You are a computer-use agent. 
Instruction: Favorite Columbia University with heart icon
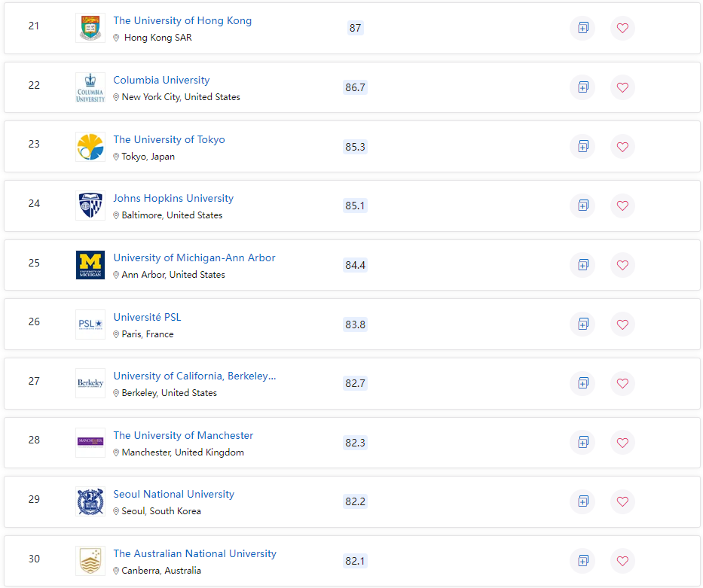coord(622,87)
